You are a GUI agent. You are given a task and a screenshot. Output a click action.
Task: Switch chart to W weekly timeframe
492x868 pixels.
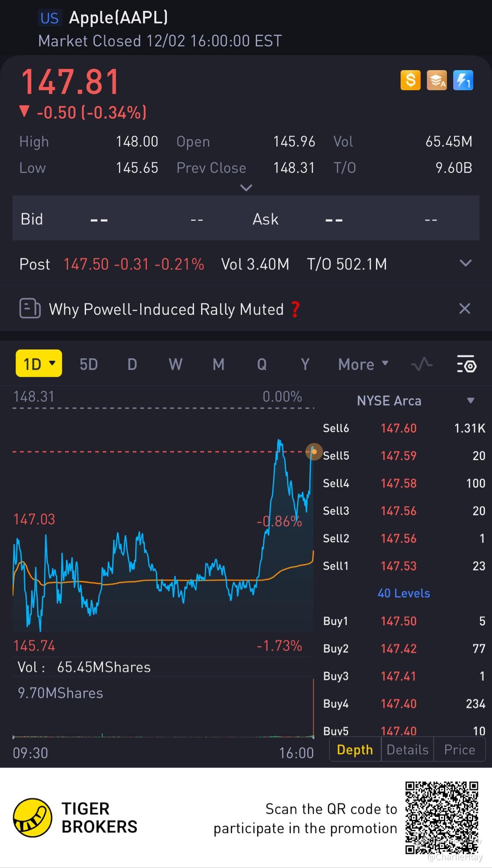tap(175, 364)
